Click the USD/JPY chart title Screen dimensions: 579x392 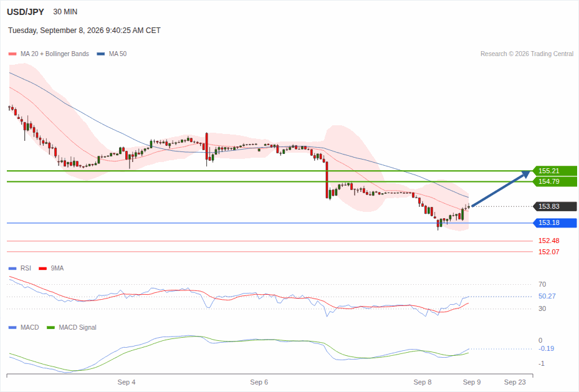click(x=26, y=12)
